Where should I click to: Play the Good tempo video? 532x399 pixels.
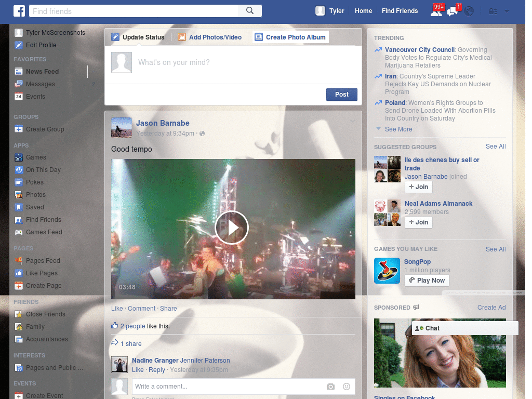coord(232,228)
